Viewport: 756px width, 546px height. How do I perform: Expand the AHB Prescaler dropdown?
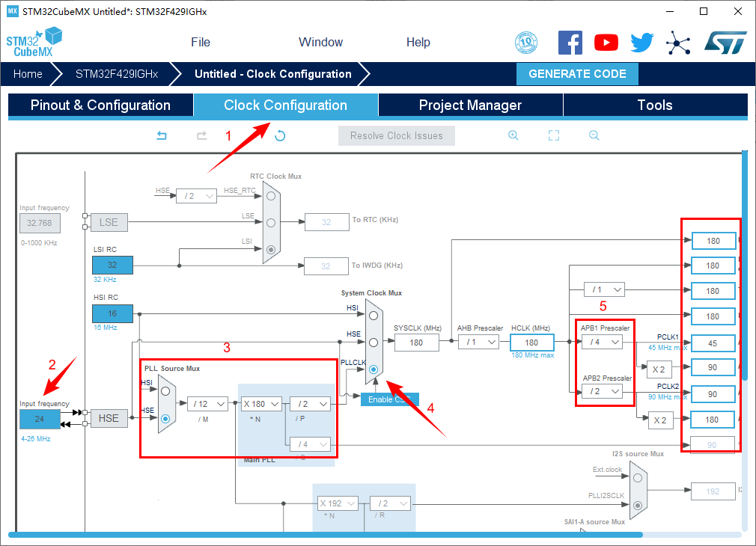(479, 342)
